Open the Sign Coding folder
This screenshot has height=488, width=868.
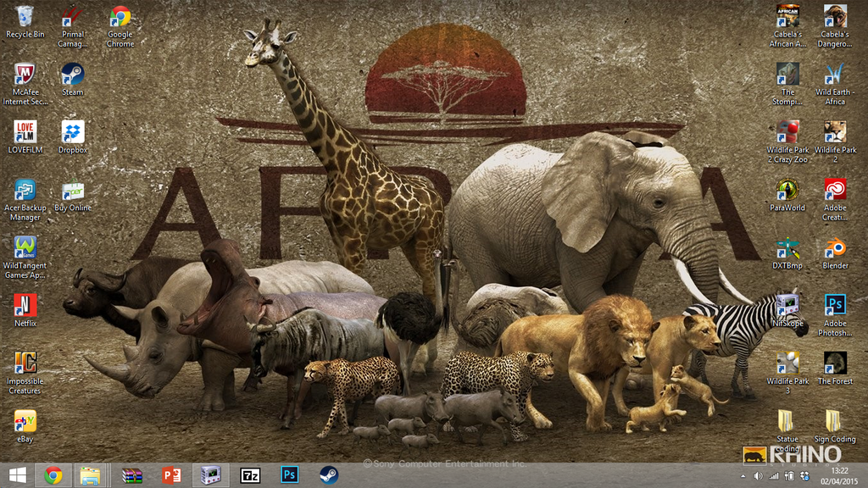point(835,421)
